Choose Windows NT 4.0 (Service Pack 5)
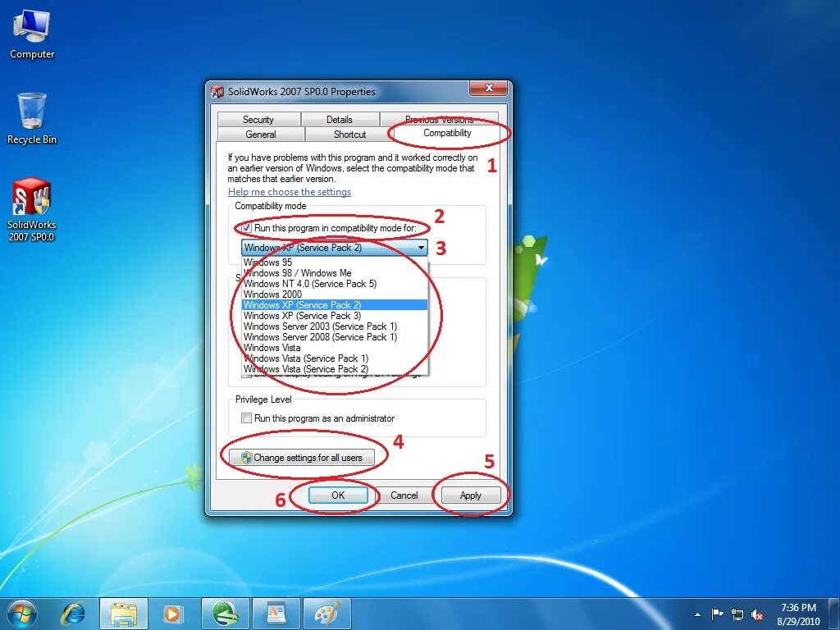This screenshot has height=630, width=840. [x=335, y=284]
